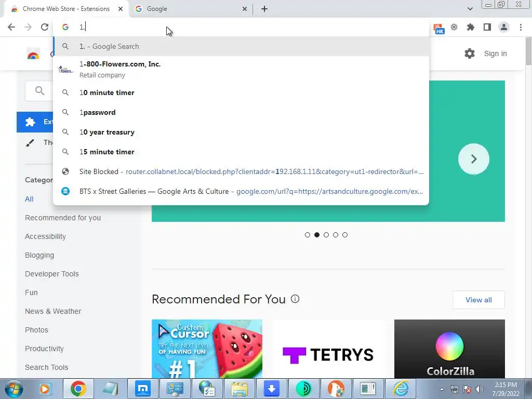
Task: Click the info icon beside Recommended For You
Action: 295,299
